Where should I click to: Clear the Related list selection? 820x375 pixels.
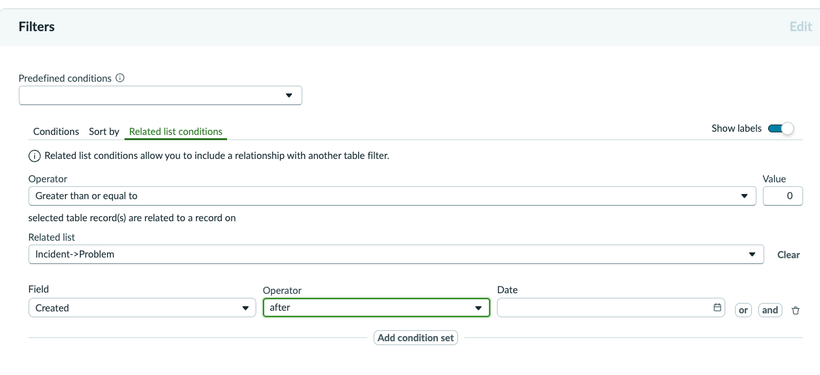788,255
